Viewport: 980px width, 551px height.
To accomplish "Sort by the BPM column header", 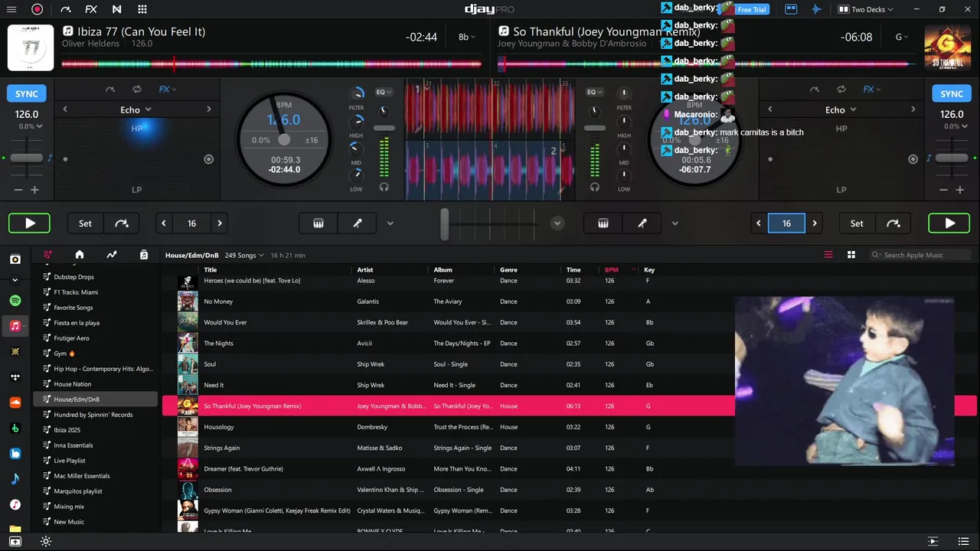I will click(611, 269).
